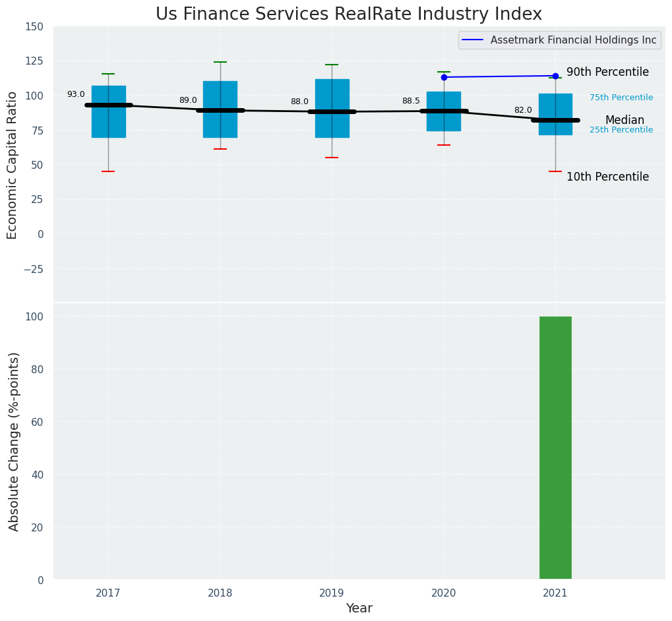Click the 2018 box plot box
672x621 pixels.
[220, 109]
